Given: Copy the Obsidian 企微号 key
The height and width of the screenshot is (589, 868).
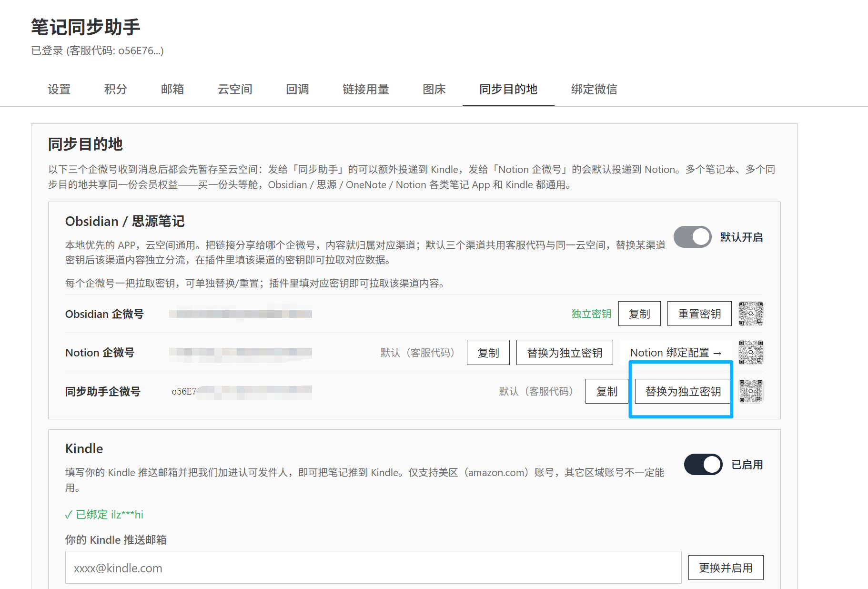Looking at the screenshot, I should pyautogui.click(x=639, y=314).
